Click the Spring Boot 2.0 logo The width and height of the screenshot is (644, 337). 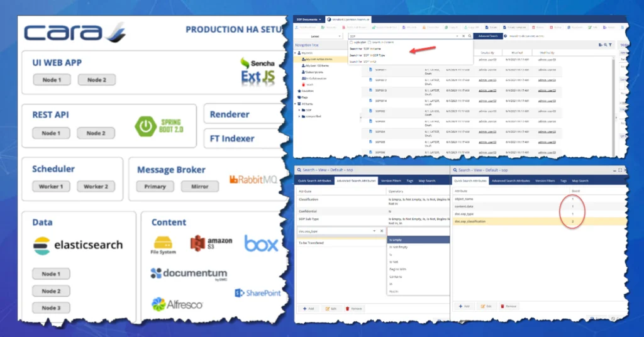pos(159,126)
